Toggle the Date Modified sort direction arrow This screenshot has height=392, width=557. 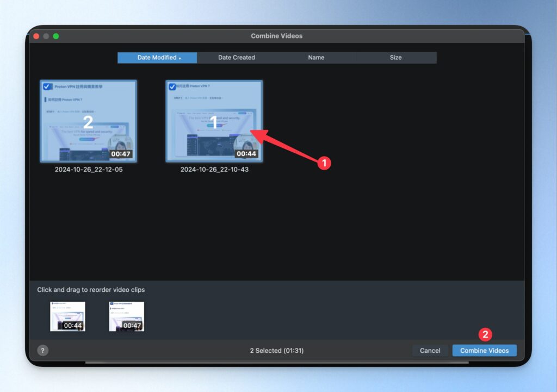point(180,58)
